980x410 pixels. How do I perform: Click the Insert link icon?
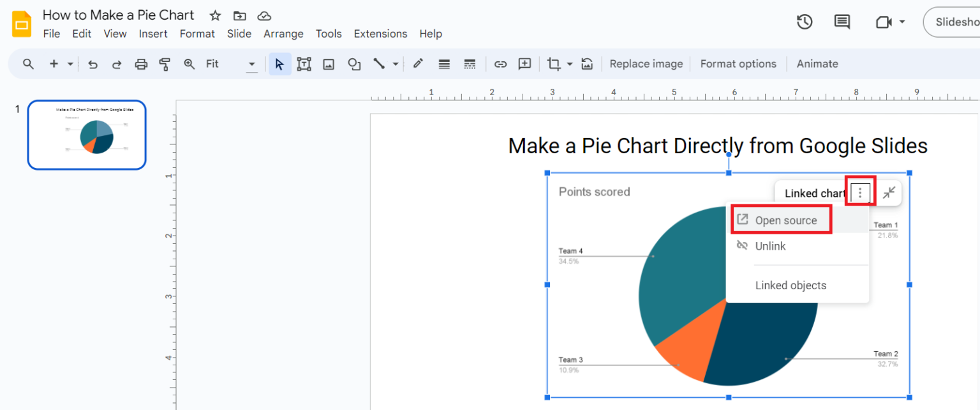[500, 64]
